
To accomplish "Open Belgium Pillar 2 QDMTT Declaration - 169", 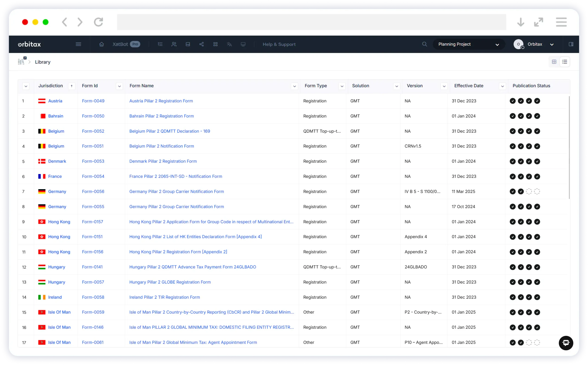I will point(170,131).
